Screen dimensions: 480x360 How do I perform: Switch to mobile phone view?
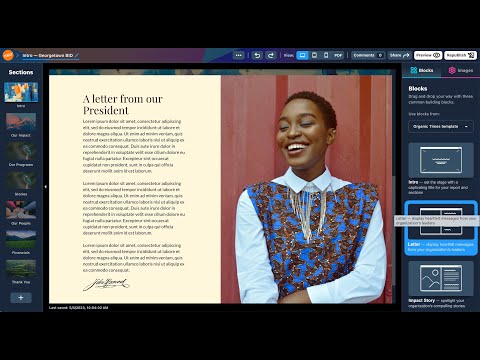[x=326, y=55]
